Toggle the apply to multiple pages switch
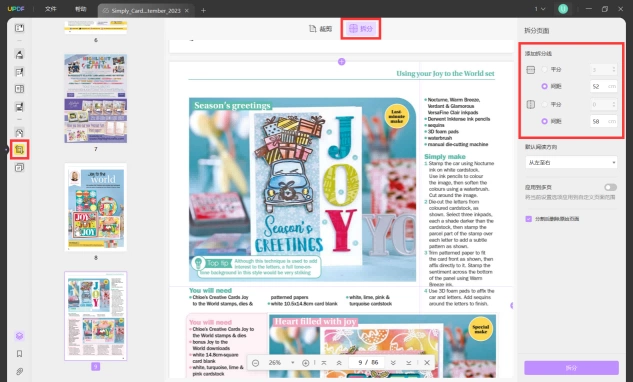 [610, 187]
